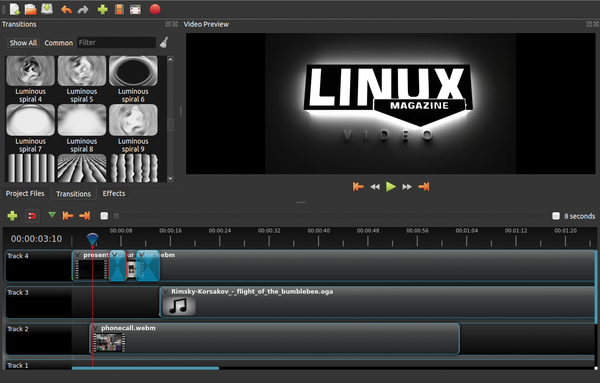Select the Luminous spiral 4 transition

30,79
